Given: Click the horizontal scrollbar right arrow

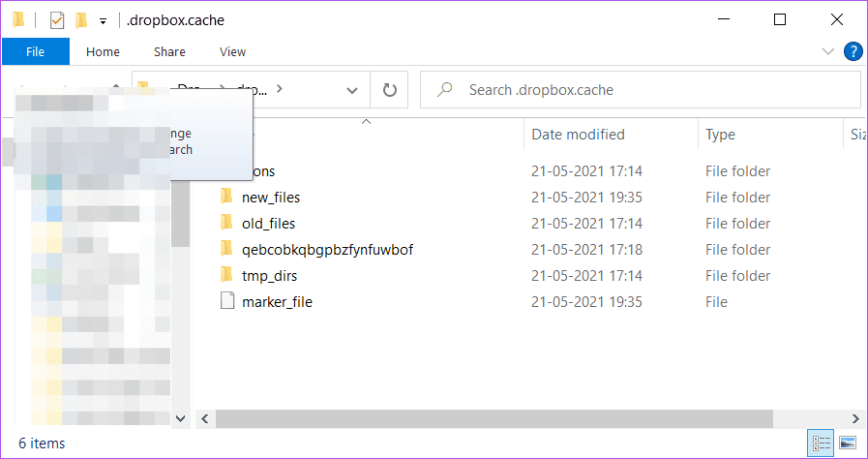Looking at the screenshot, I should (855, 418).
